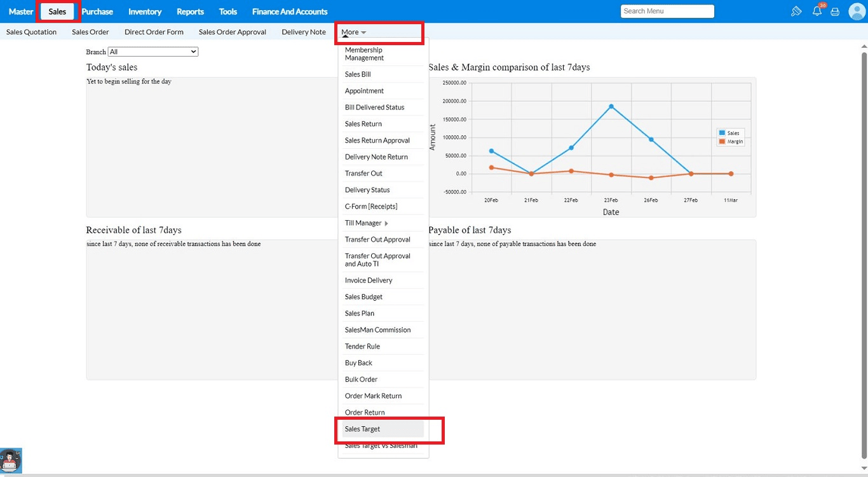
Task: Open the Branch dropdown
Action: (x=153, y=52)
